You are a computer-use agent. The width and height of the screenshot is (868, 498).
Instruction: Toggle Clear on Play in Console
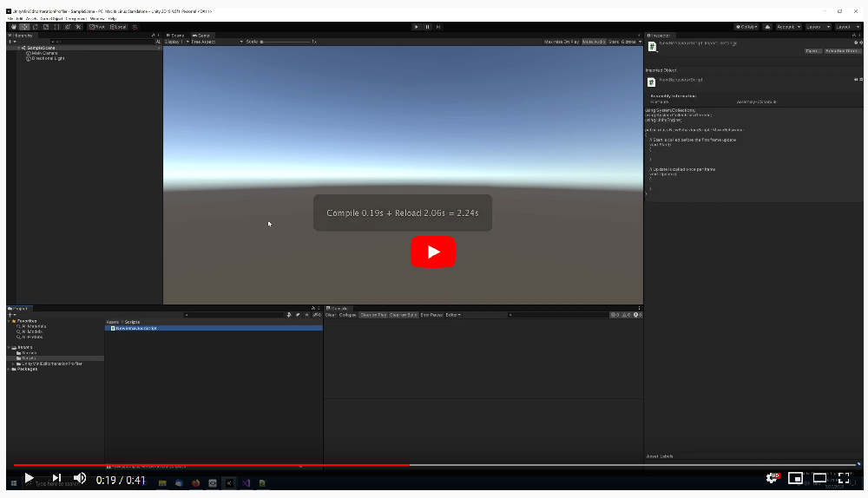coord(373,315)
